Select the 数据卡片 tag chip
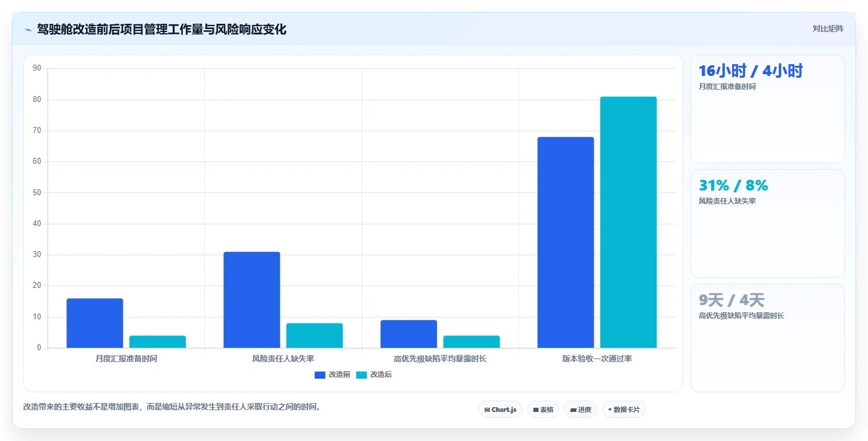 pyautogui.click(x=624, y=410)
